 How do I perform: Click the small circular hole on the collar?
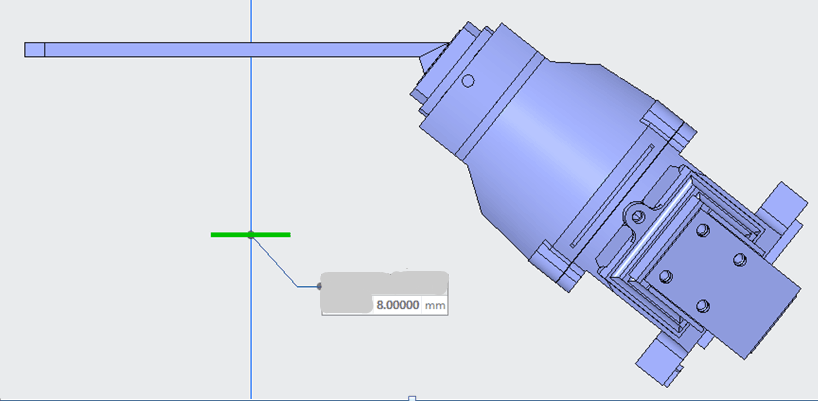pos(468,81)
